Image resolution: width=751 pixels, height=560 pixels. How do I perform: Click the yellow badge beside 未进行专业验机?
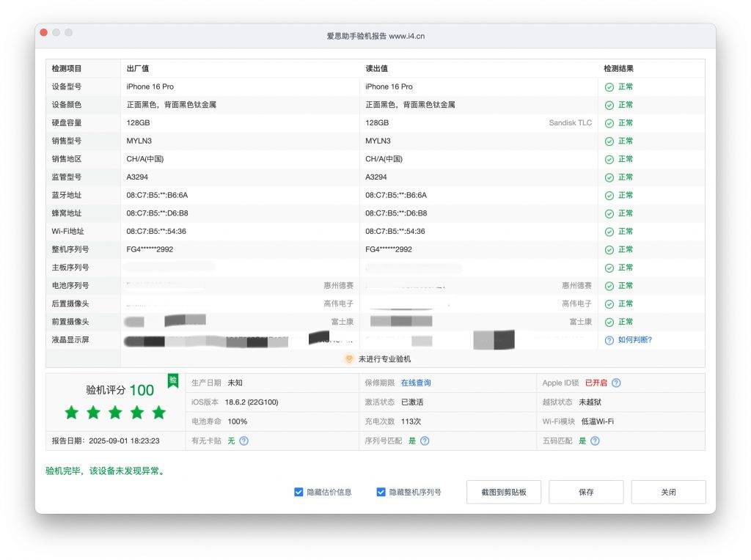(x=348, y=359)
